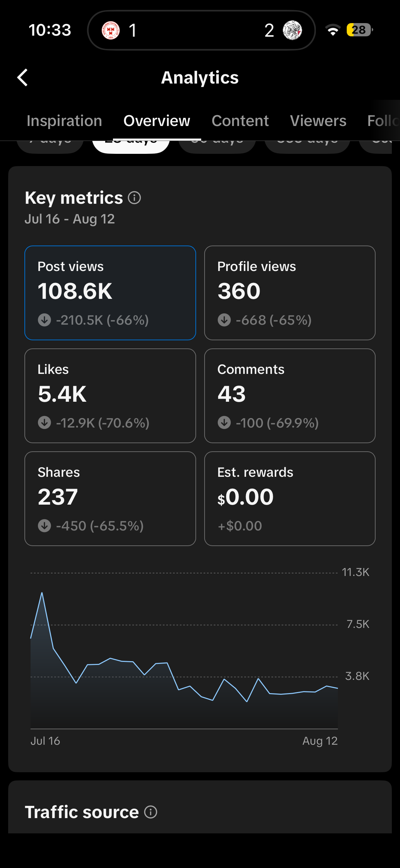Open Key metrics info icon
The width and height of the screenshot is (400, 868).
(134, 198)
